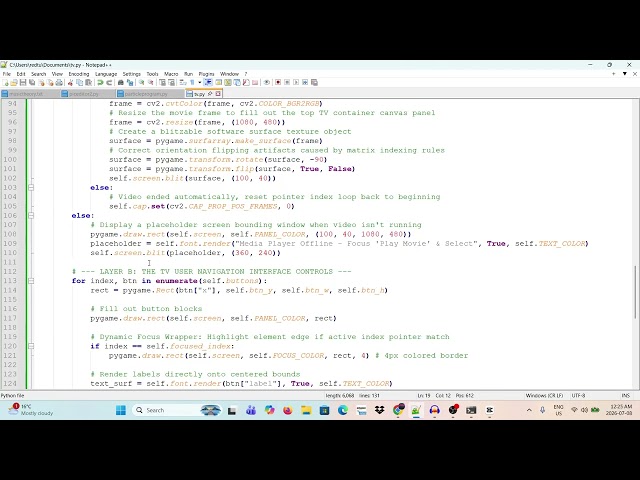Screen dimensions: 640x480
Task: Click the 'Python file' status bar label
Action: [12, 396]
